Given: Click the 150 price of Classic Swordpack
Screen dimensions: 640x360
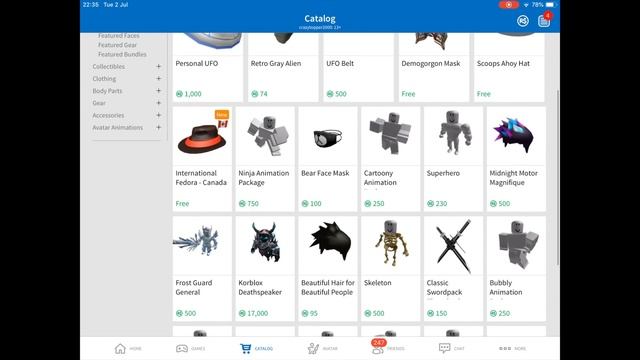Looking at the screenshot, I should [x=437, y=313].
